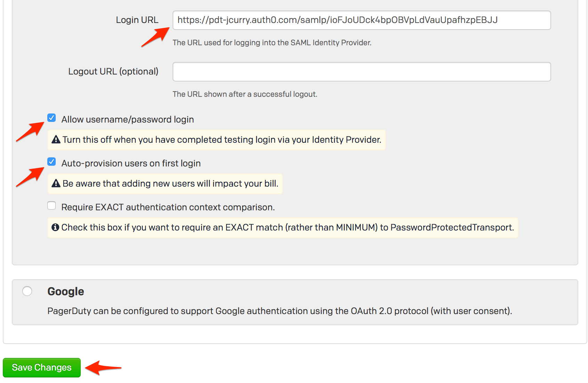Viewport: 588px width, 383px height.
Task: Click the "Auto-provision users on first login" label
Action: click(x=131, y=163)
